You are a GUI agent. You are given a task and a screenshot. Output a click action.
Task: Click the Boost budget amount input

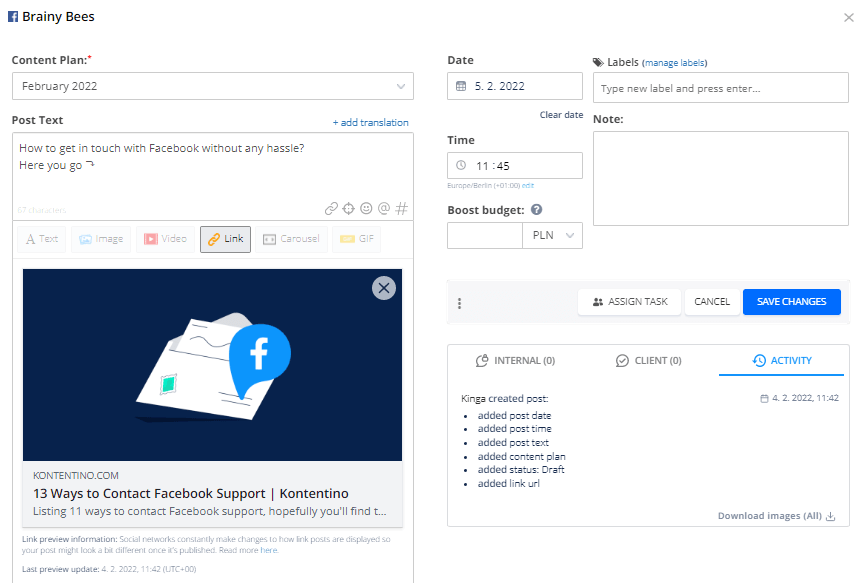click(485, 235)
